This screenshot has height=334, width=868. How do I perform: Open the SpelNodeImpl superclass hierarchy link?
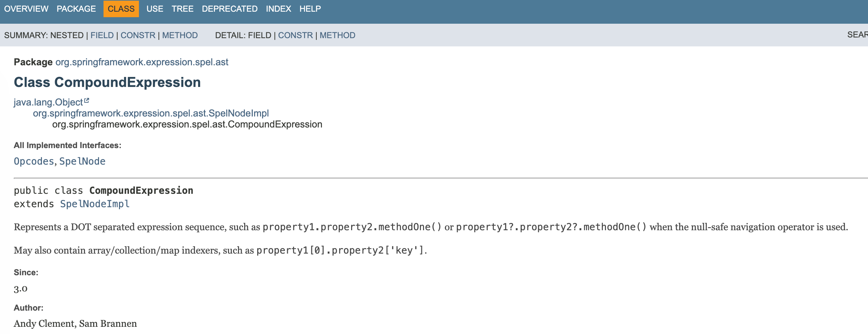[151, 113]
